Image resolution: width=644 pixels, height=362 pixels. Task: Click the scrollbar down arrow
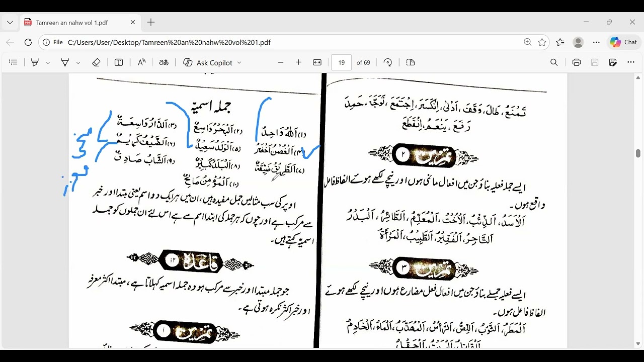click(x=638, y=344)
